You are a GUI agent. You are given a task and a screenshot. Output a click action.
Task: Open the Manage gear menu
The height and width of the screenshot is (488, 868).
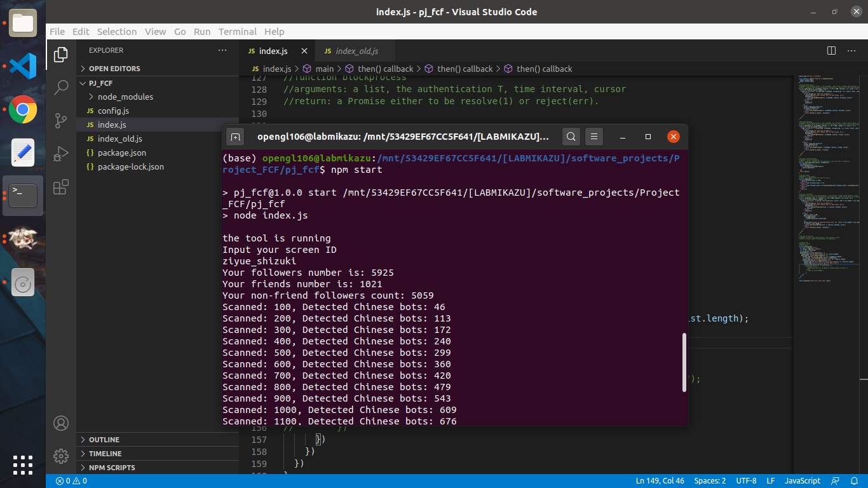61,456
